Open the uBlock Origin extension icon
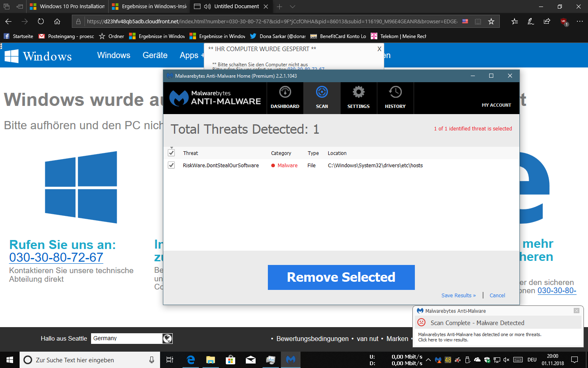 pyautogui.click(x=564, y=22)
